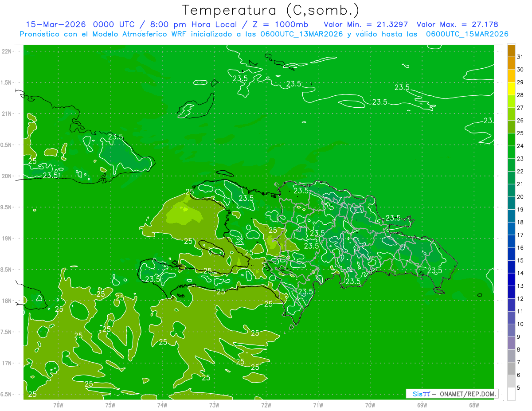Click the dark orange swatch above legend 31
This screenshot has height=411, width=532.
(x=511, y=51)
